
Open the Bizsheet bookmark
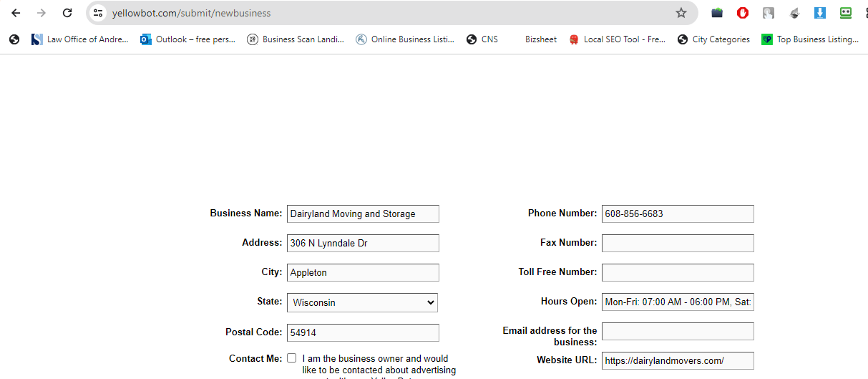click(540, 39)
